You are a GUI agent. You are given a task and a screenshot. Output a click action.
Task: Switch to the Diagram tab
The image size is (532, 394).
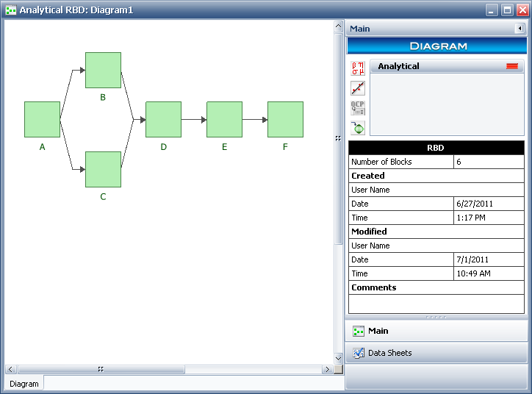24,384
